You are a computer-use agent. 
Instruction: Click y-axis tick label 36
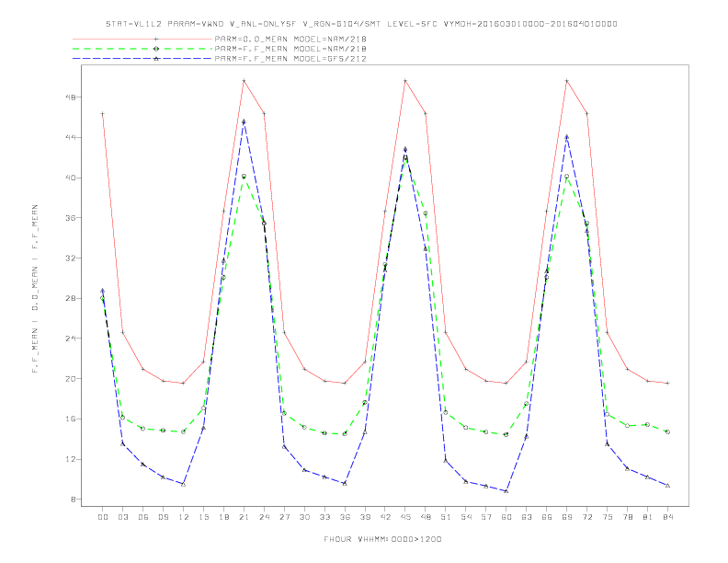click(71, 218)
